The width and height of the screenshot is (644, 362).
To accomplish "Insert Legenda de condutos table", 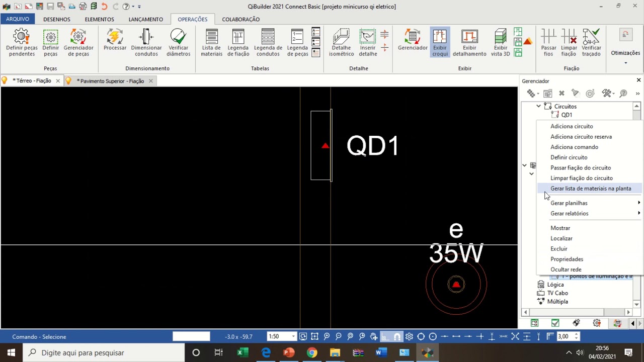I will [268, 42].
